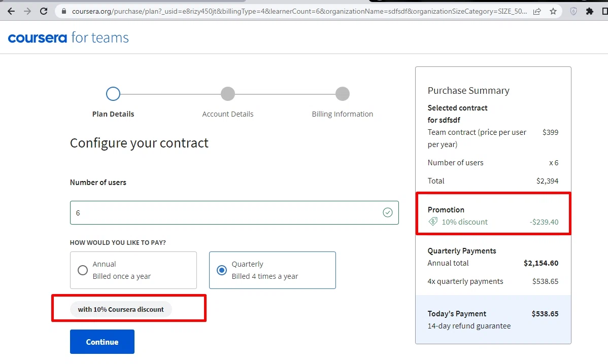The image size is (608, 364).
Task: Go to the Account Details step
Action: [228, 94]
